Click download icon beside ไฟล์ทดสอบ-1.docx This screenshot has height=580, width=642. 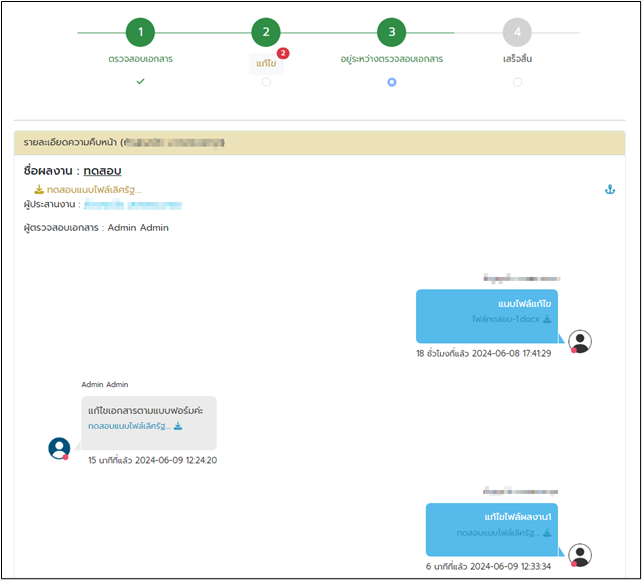pyautogui.click(x=547, y=319)
